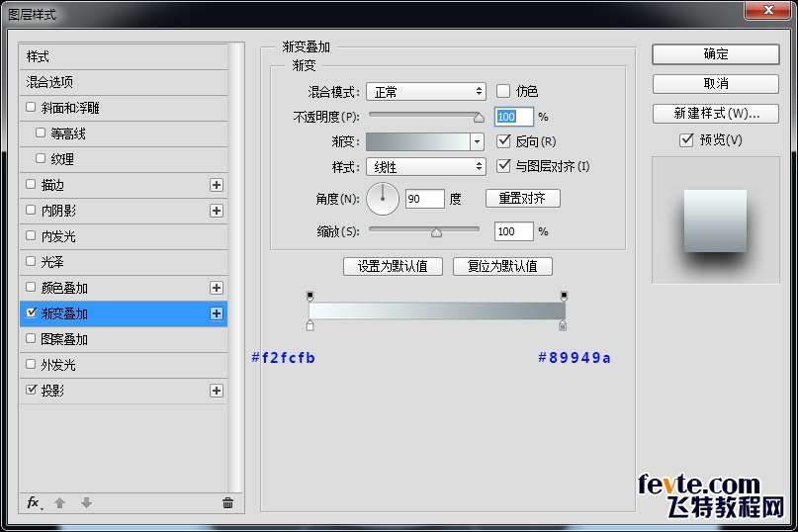Enable the 外发光 checkbox
The image size is (798, 532).
point(31,364)
